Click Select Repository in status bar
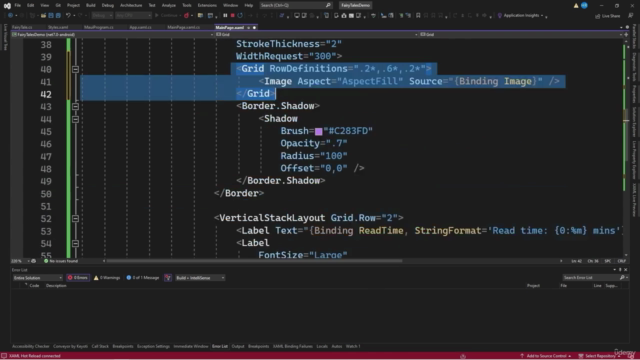 [x=600, y=356]
